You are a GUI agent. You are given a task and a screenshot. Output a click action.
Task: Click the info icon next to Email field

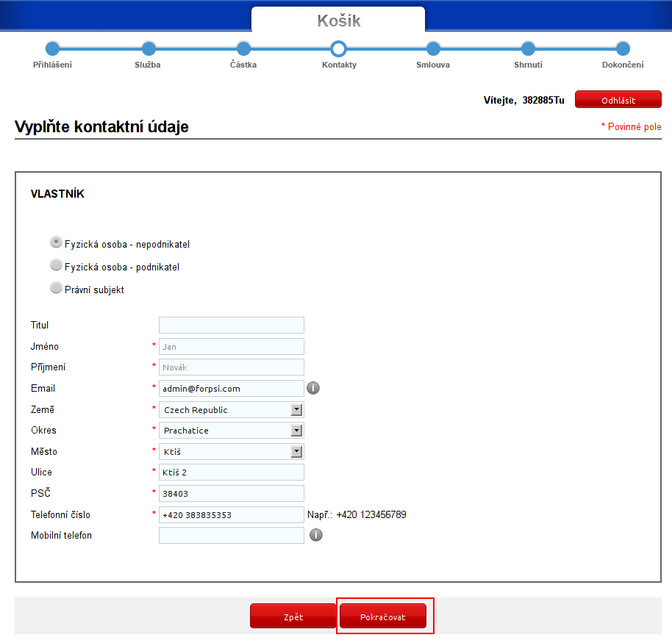[312, 388]
